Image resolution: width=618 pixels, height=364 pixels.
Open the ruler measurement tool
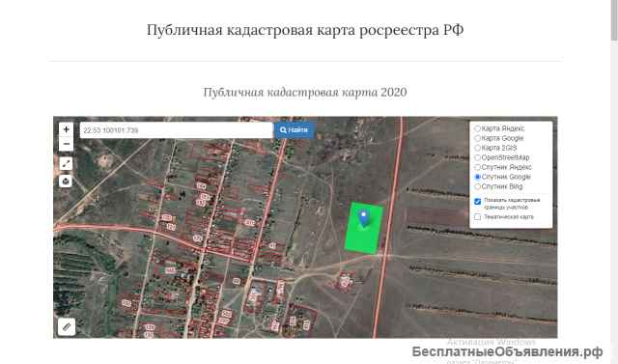pos(67,327)
